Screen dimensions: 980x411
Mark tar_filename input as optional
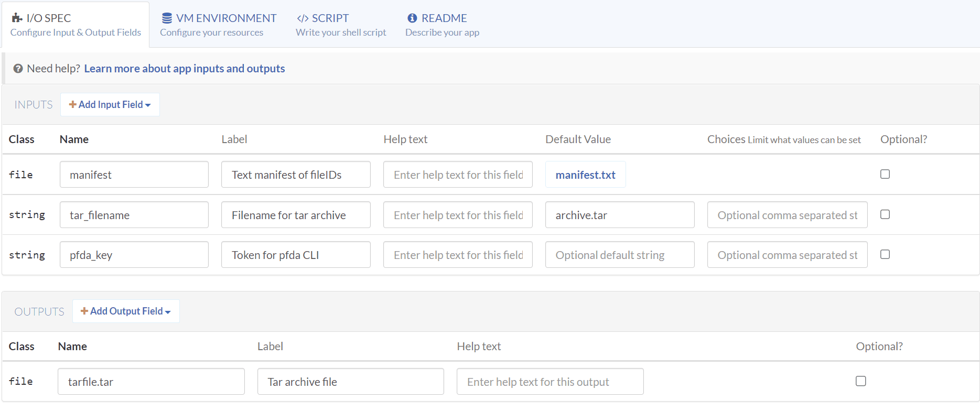click(885, 214)
